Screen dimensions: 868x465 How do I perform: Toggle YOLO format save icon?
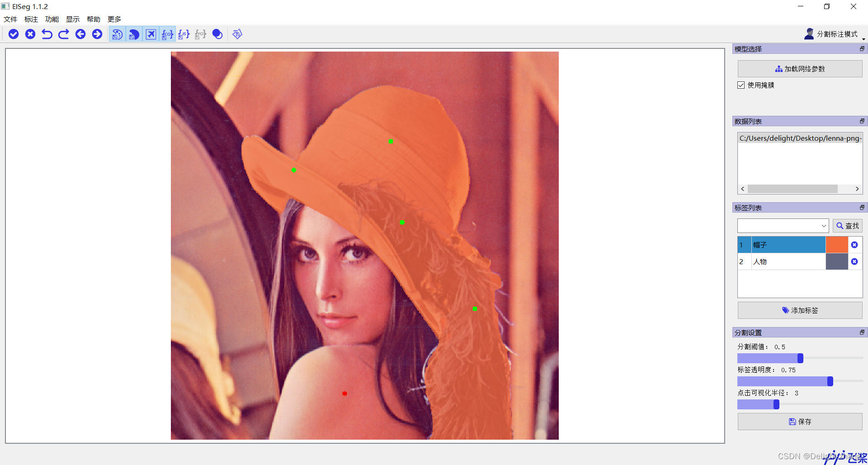201,34
